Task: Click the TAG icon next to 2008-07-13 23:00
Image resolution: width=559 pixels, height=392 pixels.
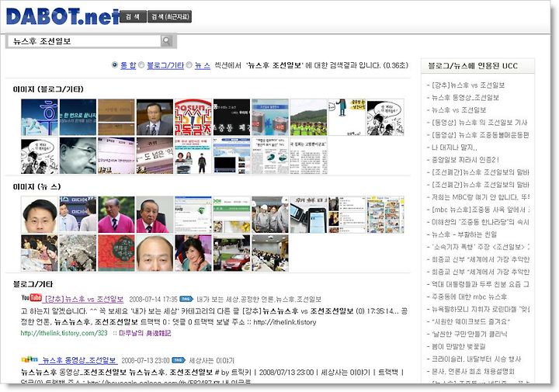Action: coord(179,360)
